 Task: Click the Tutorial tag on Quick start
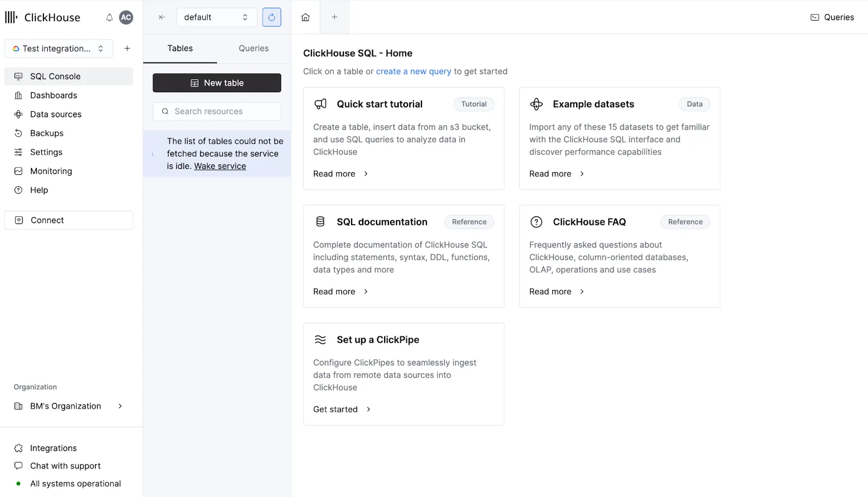[x=474, y=104]
